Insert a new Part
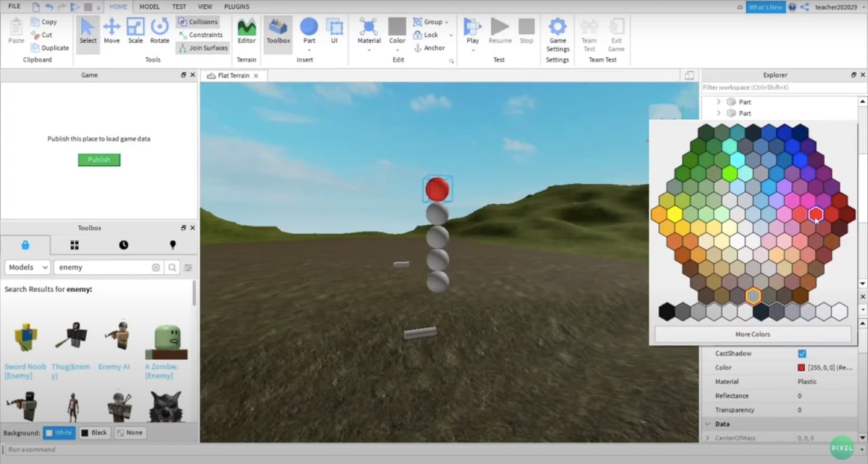Viewport: 868px width, 464px height. 309,31
